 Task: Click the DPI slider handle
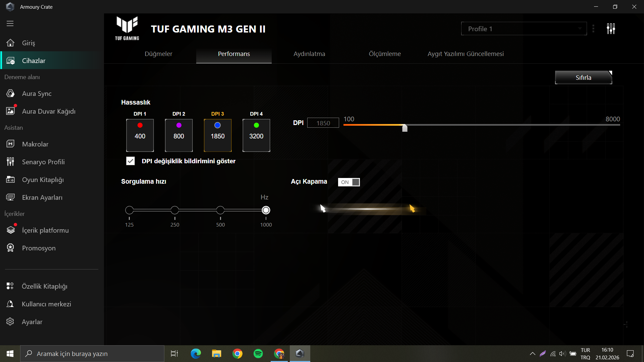(405, 128)
